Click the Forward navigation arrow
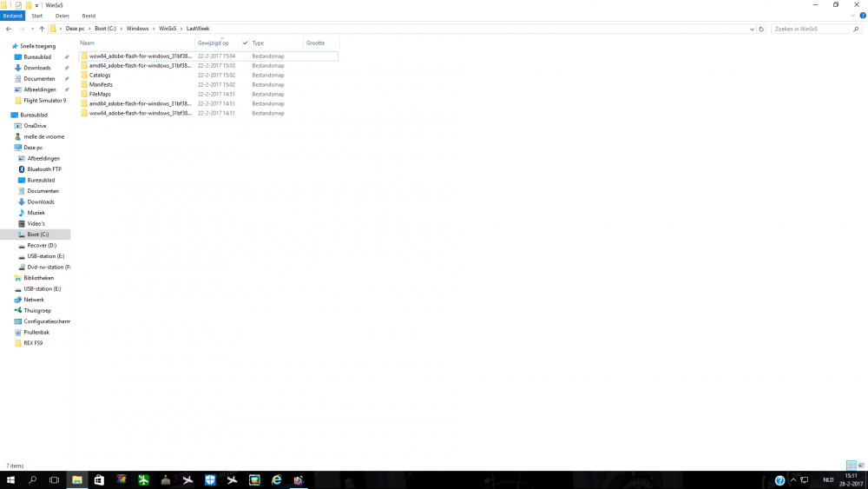 pos(22,29)
